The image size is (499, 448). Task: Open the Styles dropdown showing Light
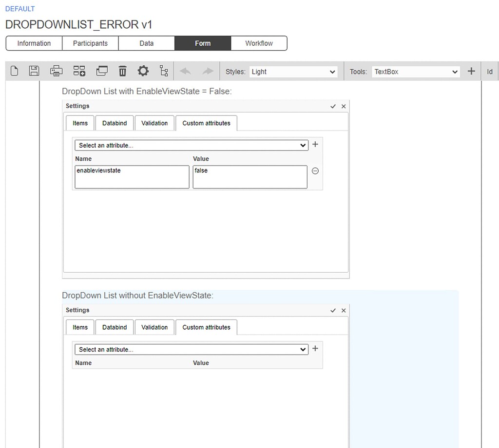tap(293, 71)
